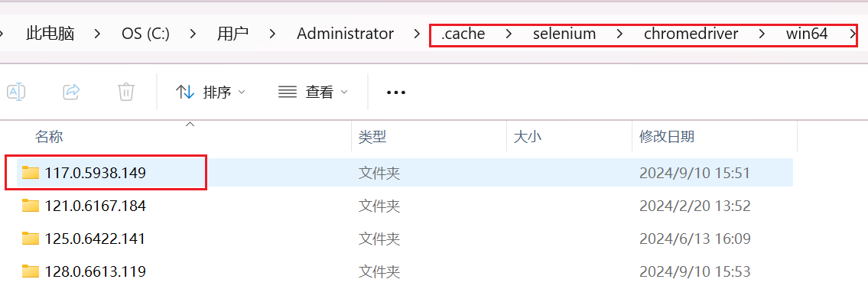The image size is (868, 302).
Task: Click folder icon of 125.0.6422.141
Action: (31, 239)
